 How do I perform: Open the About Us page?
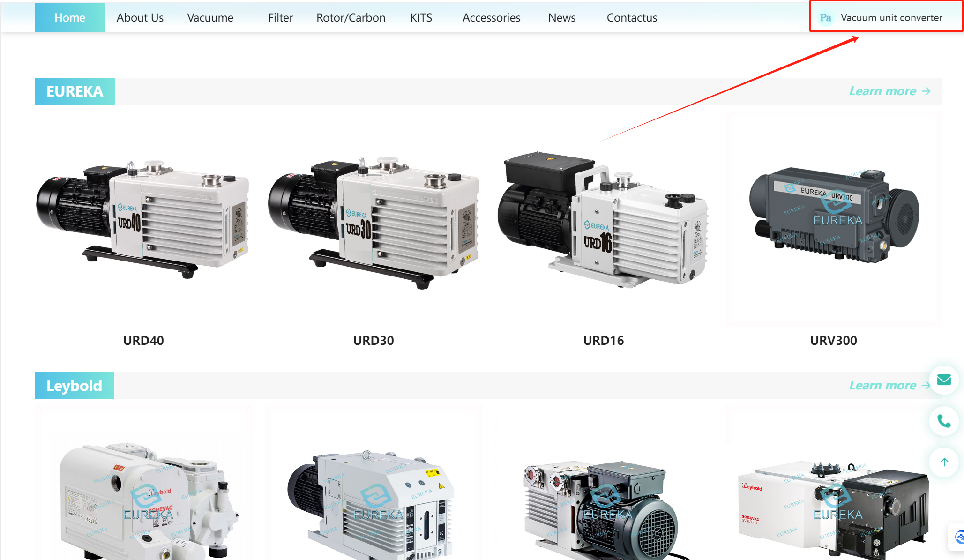[x=140, y=18]
